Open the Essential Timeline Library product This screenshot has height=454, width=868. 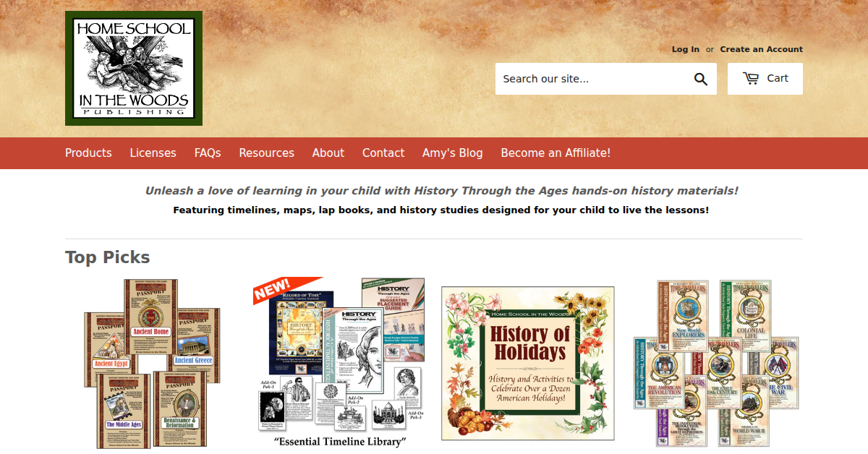click(339, 364)
